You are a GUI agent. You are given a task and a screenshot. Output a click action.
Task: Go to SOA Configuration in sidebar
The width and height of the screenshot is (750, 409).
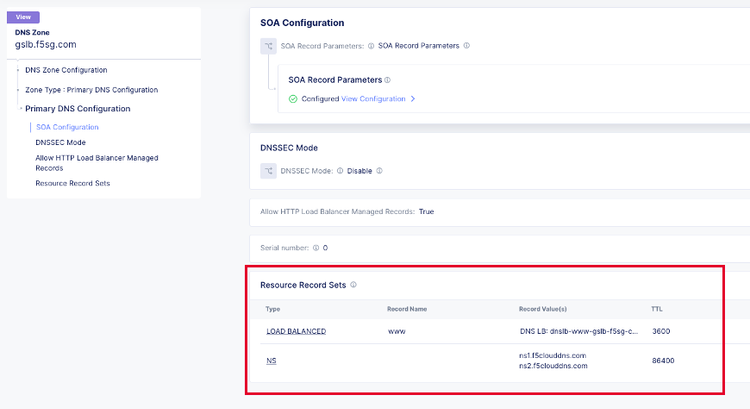click(67, 127)
